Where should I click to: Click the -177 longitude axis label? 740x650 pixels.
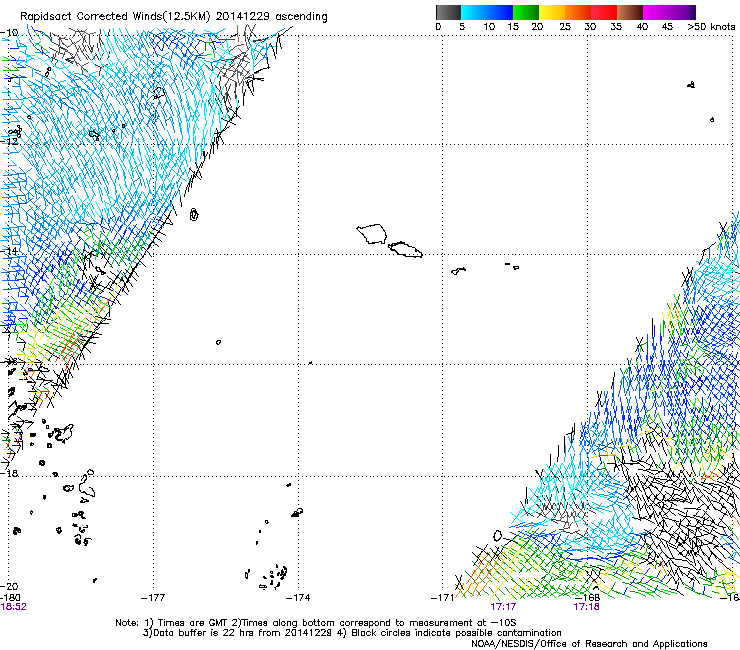pyautogui.click(x=153, y=598)
